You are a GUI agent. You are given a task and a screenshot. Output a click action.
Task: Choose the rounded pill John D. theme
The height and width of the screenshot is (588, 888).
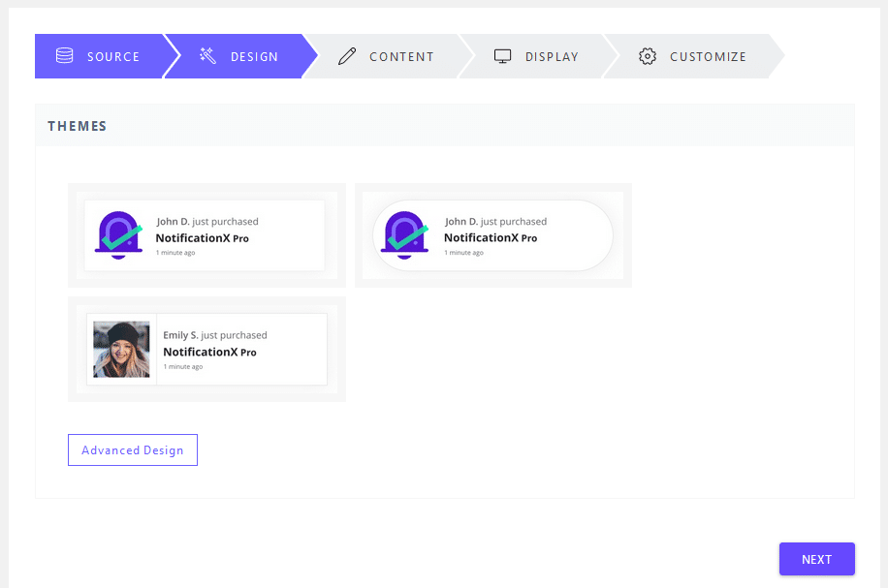(493, 235)
